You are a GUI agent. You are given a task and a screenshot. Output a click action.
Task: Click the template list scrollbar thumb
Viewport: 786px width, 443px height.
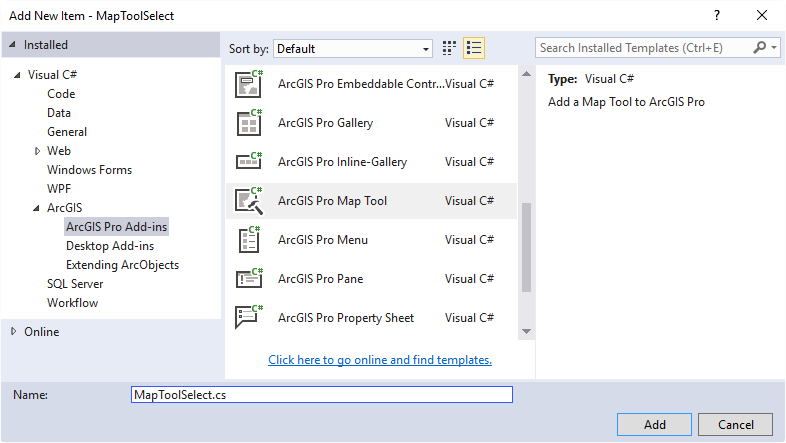click(x=526, y=247)
